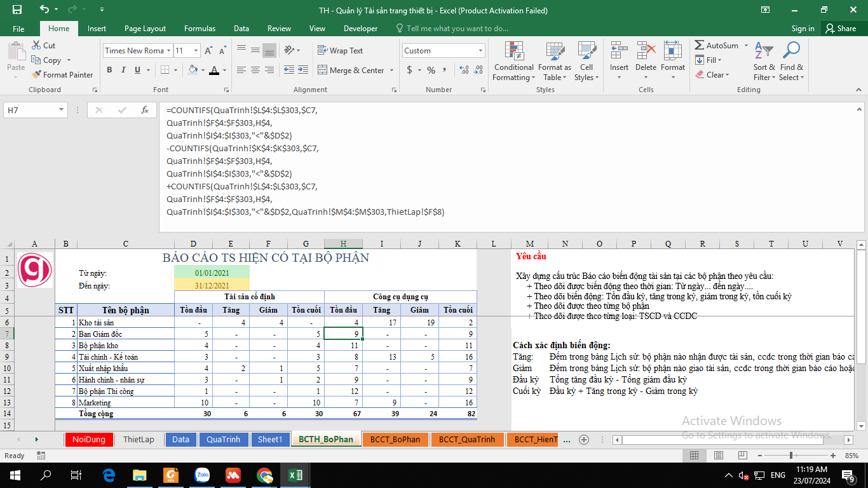Click the Undo arrow icon
Image resolution: width=868 pixels, height=488 pixels.
tap(44, 10)
